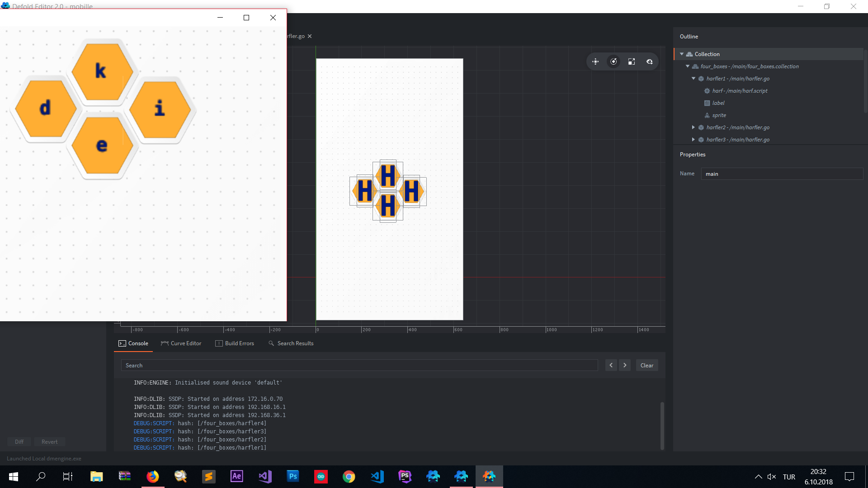
Task: Click the harfler2 game object icon
Action: [701, 127]
